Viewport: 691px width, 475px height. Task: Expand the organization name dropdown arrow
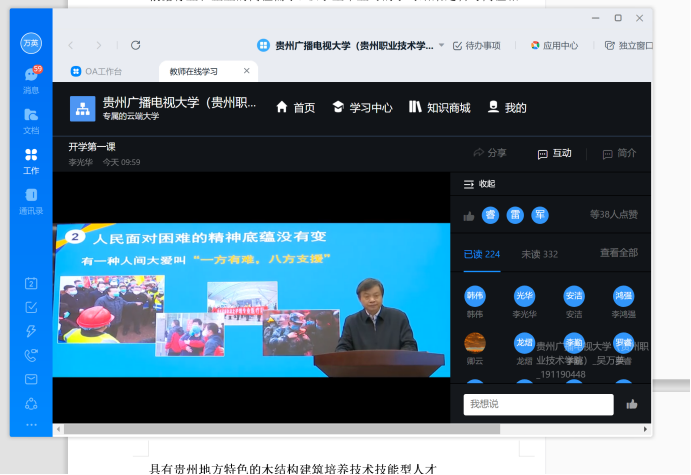(x=443, y=45)
